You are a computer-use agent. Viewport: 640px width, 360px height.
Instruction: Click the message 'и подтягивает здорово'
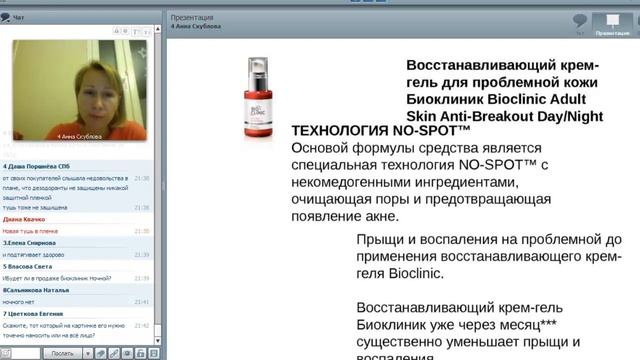[33, 255]
